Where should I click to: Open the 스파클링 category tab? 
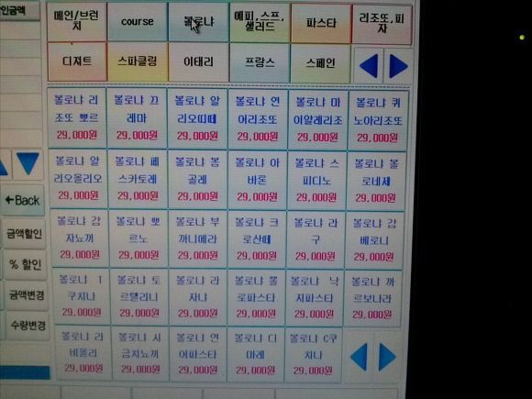pos(138,61)
